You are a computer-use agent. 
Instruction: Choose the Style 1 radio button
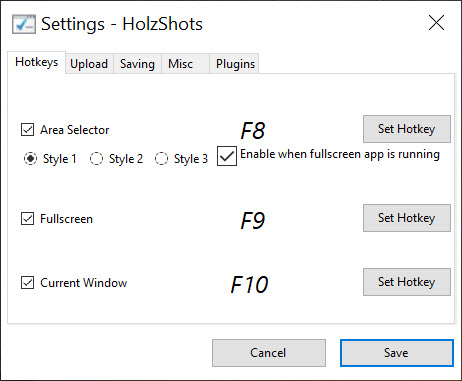(30, 159)
